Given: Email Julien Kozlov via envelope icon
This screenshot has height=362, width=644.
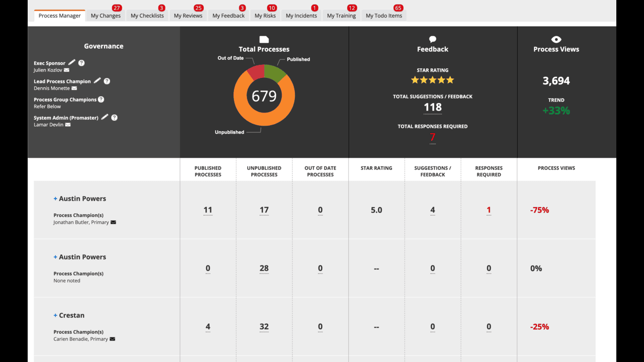Looking at the screenshot, I should [66, 70].
